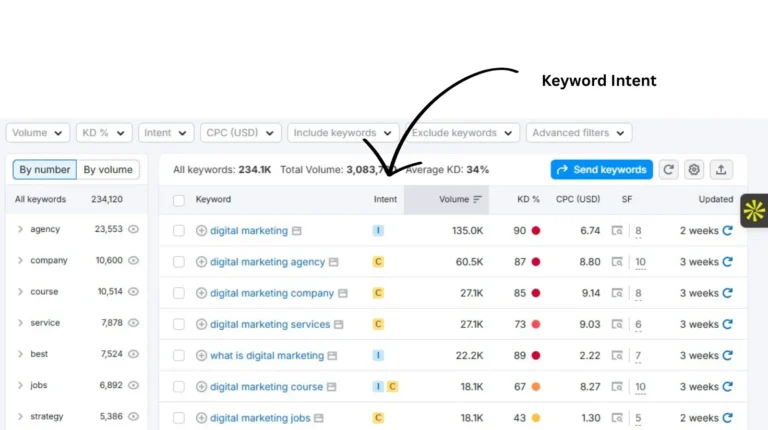This screenshot has width=768, height=430.
Task: Select the 'All keywords 234,120' group row
Action: point(77,199)
